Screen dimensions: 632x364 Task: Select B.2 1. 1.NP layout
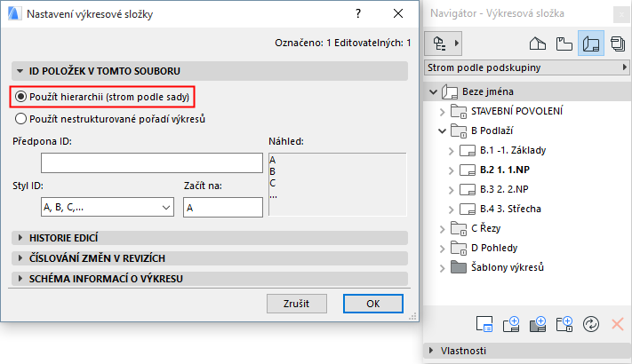(505, 170)
